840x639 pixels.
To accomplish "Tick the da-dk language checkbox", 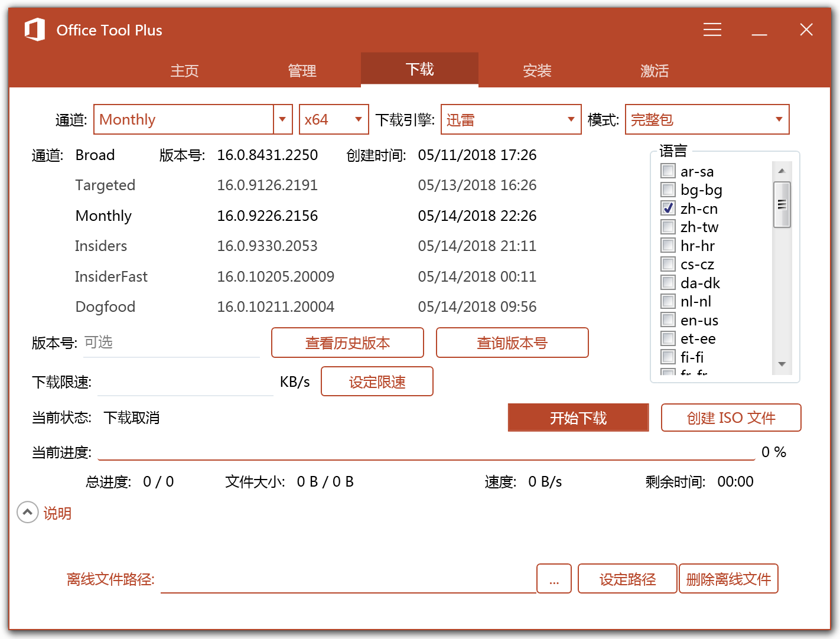I will 668,283.
